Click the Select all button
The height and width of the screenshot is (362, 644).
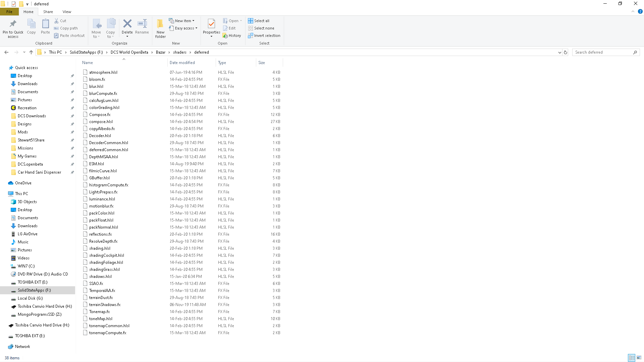pyautogui.click(x=259, y=21)
